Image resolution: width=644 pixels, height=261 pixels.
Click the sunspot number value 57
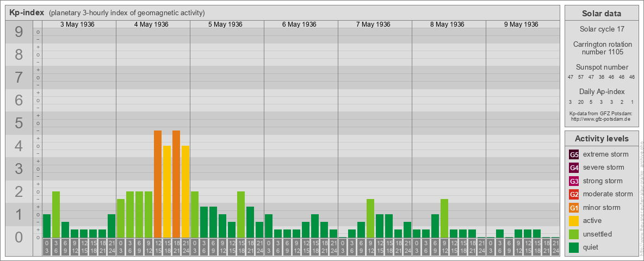(581, 77)
